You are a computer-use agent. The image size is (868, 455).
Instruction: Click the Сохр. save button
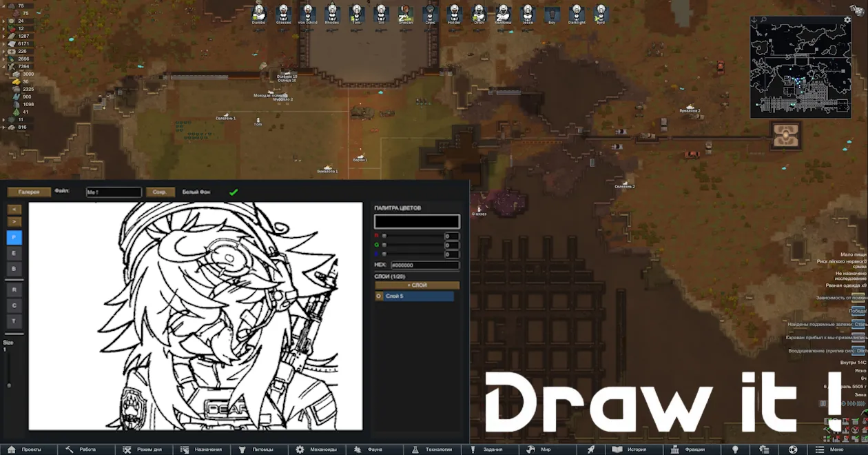(160, 192)
